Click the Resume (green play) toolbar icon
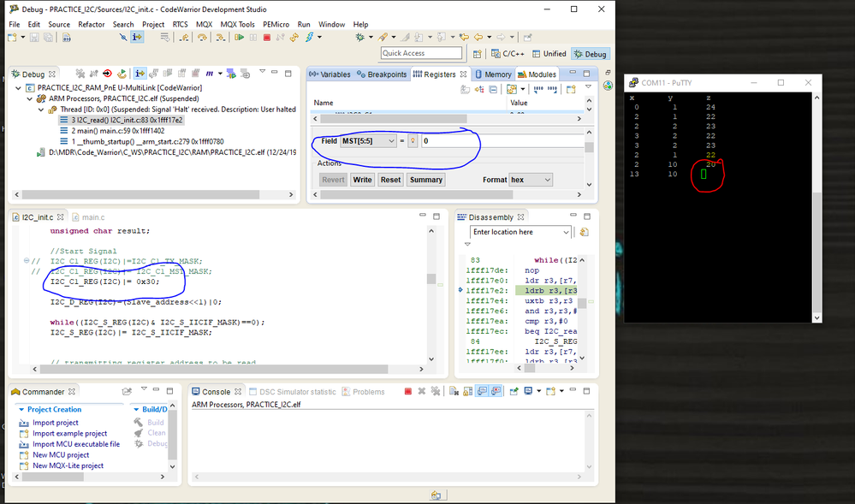The width and height of the screenshot is (855, 504). click(240, 37)
